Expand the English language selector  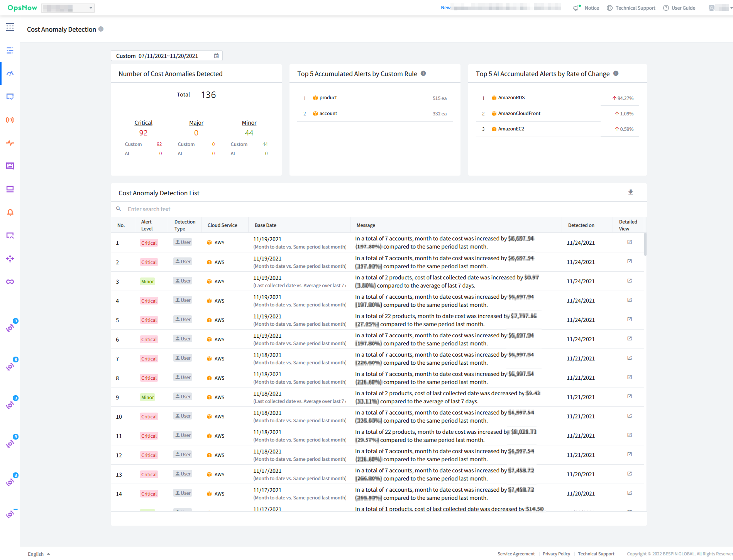tap(39, 554)
